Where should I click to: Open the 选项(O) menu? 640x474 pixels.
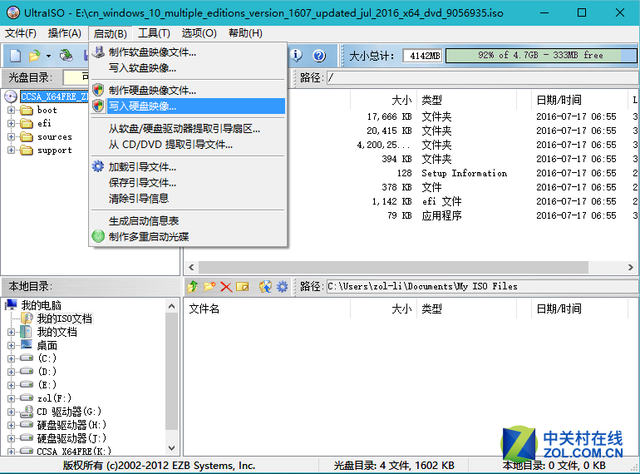click(199, 33)
